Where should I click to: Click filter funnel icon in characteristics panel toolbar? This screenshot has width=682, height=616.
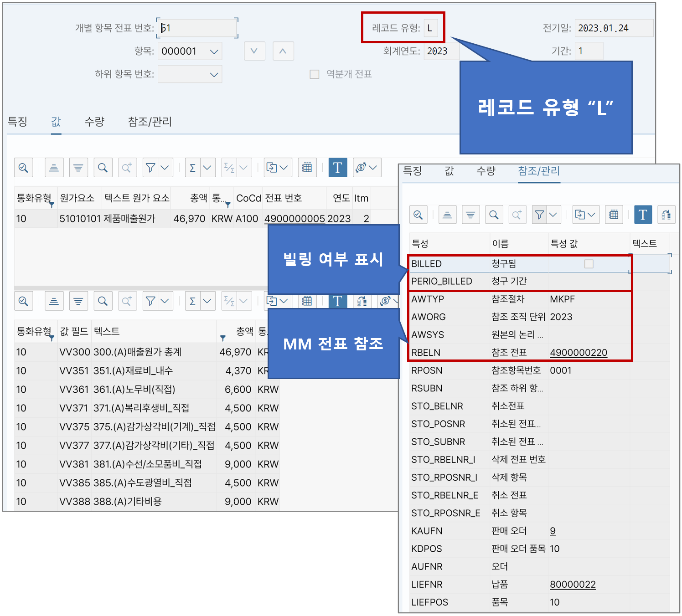(x=540, y=214)
